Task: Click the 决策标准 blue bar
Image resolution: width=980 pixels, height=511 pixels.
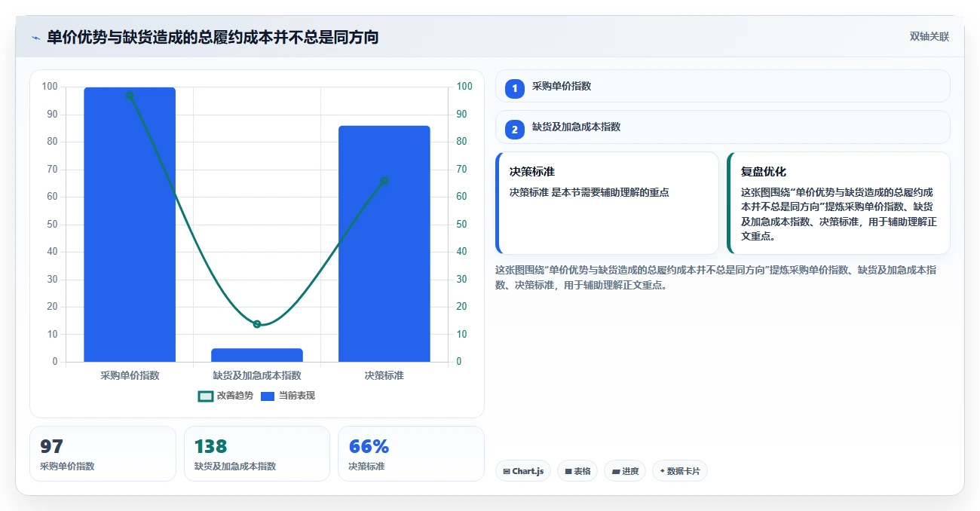Action: [384, 243]
